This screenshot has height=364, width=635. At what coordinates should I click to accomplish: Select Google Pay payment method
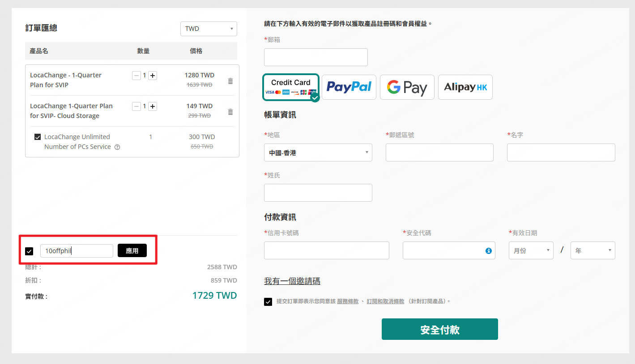(407, 87)
